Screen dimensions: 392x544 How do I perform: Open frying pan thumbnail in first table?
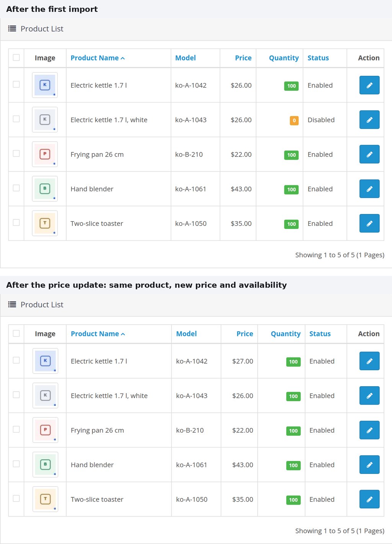(45, 154)
